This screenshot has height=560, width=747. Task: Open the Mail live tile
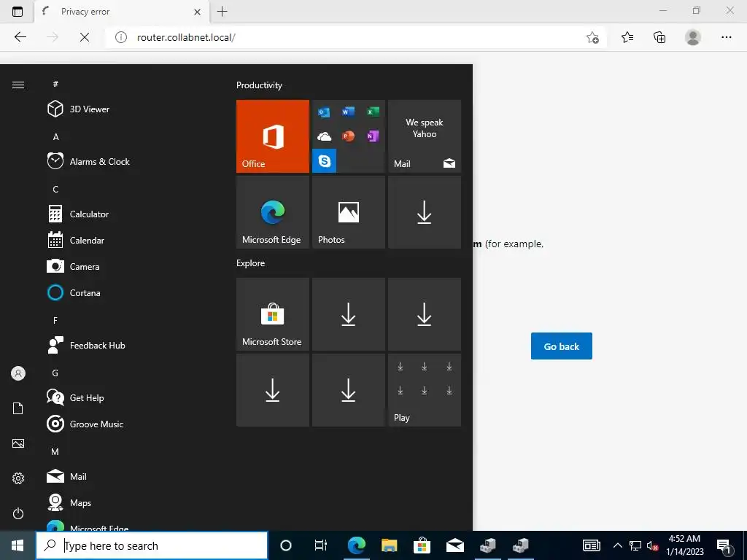pyautogui.click(x=425, y=136)
